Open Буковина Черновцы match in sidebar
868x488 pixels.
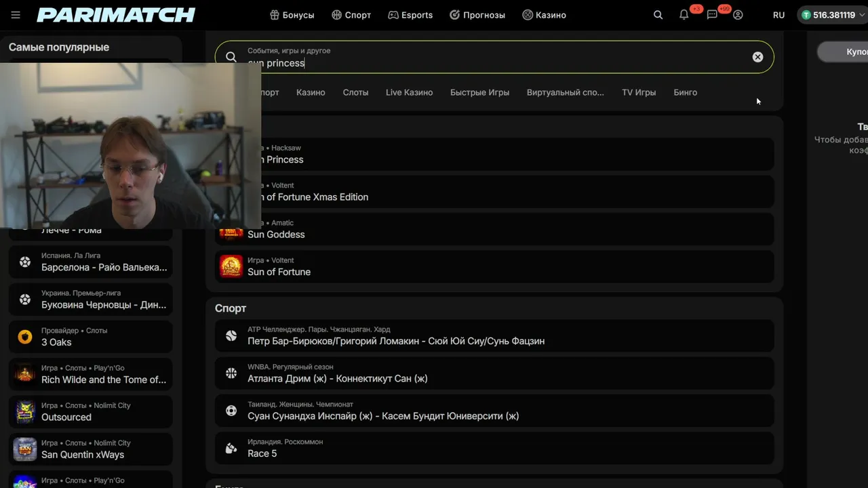(90, 299)
